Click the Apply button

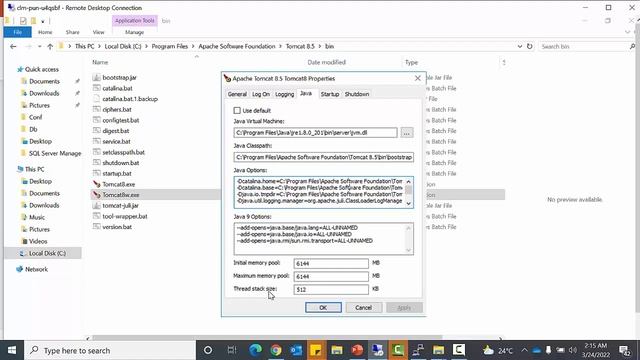tap(404, 307)
